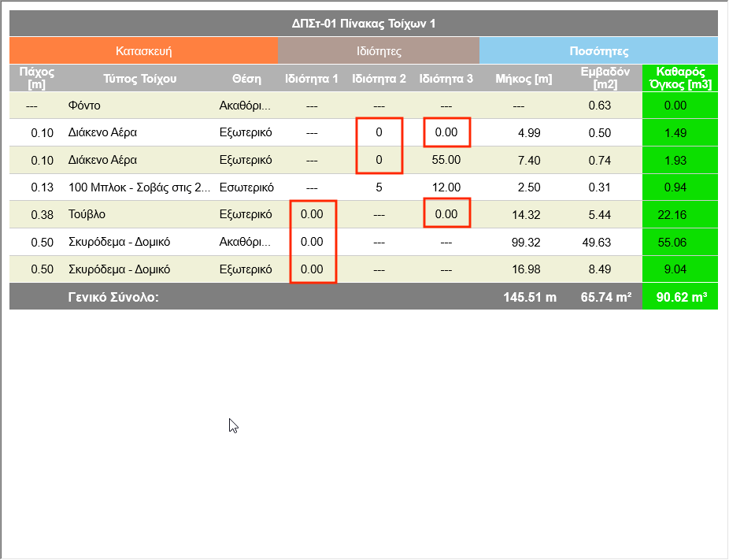Viewport: 729px width, 560px height.
Task: Click length value 16.98
Action: (526, 269)
